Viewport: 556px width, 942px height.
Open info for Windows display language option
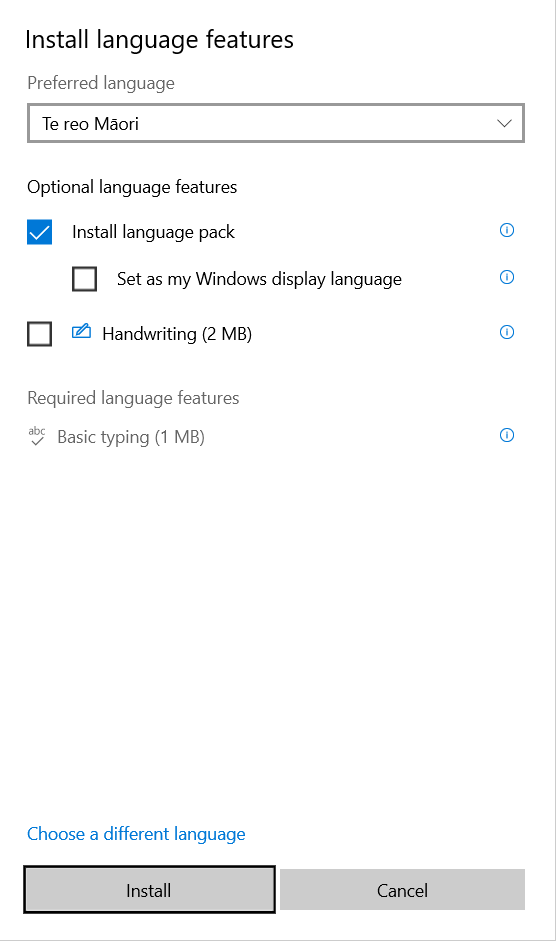point(507,277)
